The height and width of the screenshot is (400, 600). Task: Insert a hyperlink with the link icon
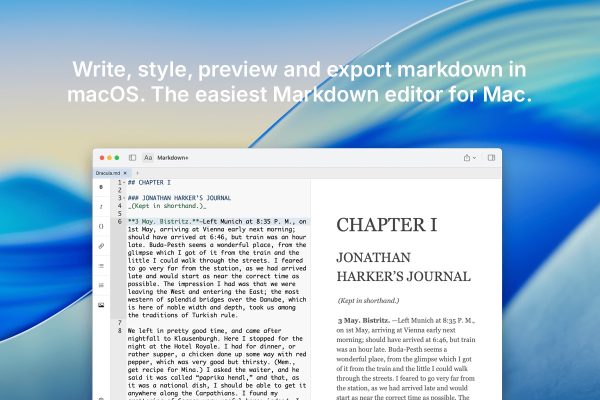pos(101,246)
